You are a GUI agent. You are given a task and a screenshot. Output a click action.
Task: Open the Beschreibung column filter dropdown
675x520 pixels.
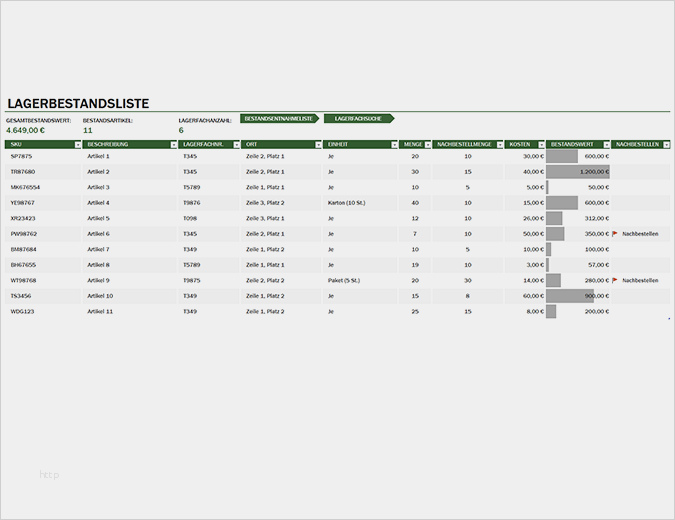[x=173, y=145]
